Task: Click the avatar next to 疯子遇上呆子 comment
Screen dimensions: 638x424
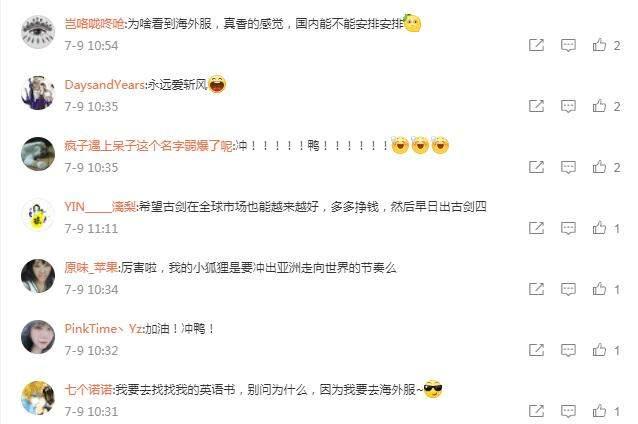Action: tap(38, 154)
